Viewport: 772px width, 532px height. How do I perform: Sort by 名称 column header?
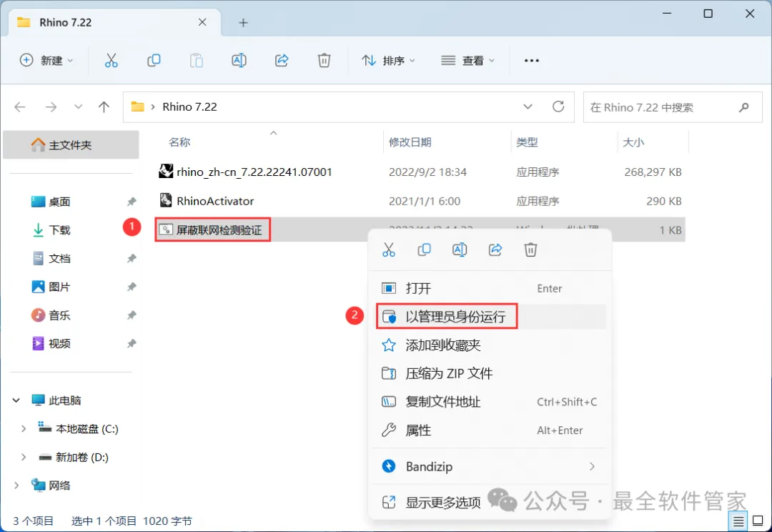[179, 142]
